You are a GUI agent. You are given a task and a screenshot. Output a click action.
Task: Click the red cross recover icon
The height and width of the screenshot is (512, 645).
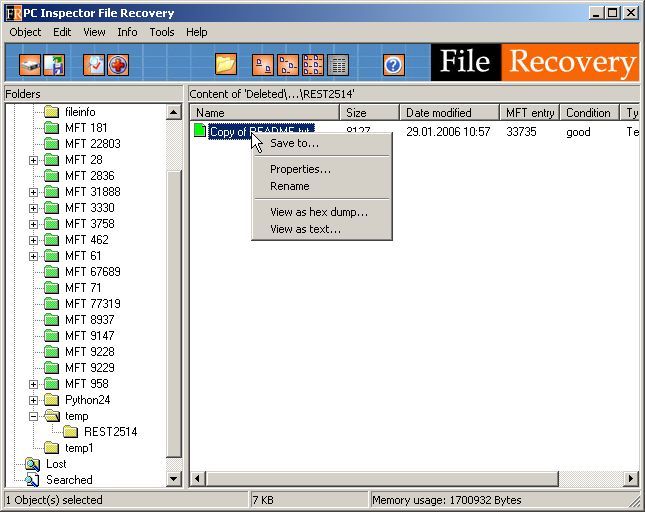118,65
